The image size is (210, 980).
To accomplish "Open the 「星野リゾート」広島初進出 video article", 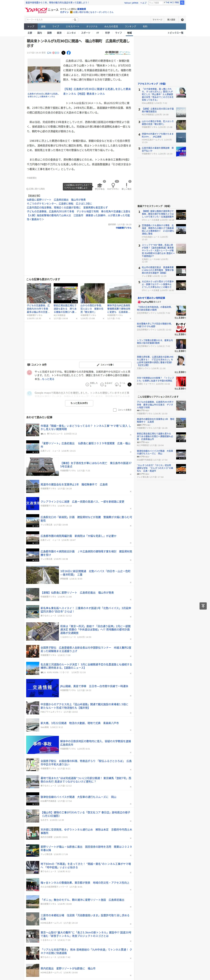I will [85, 445].
